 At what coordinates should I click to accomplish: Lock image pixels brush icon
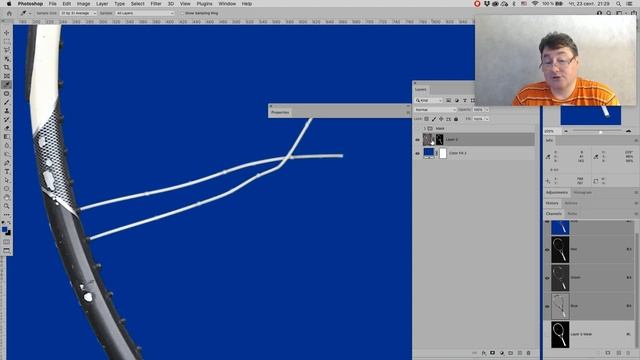(434, 119)
